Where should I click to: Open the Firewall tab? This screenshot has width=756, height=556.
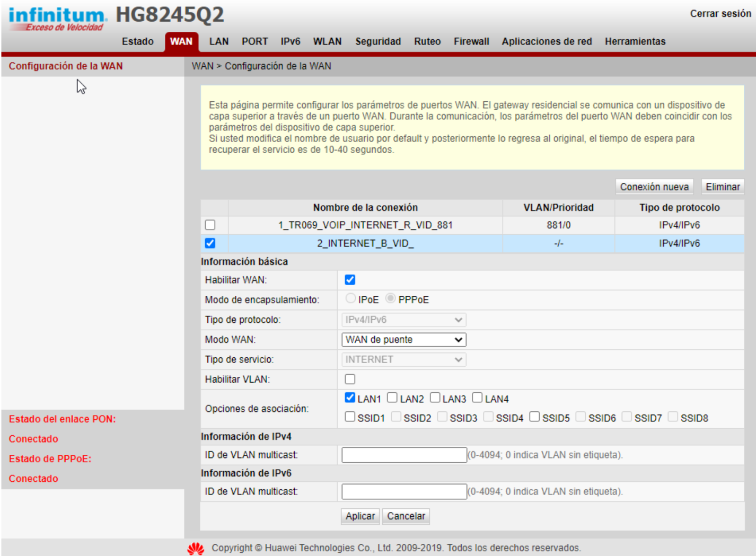coord(471,41)
